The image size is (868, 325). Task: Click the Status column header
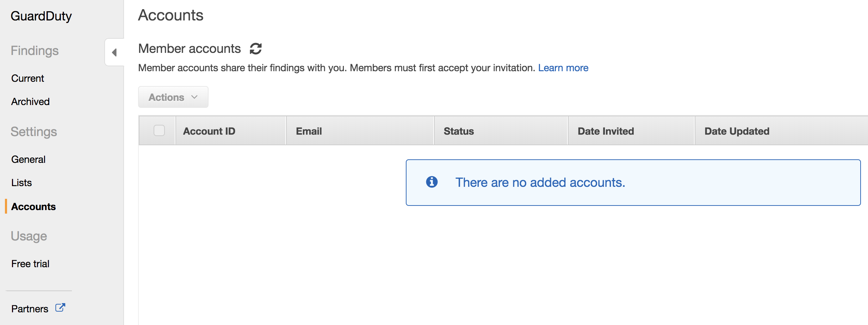tap(459, 131)
